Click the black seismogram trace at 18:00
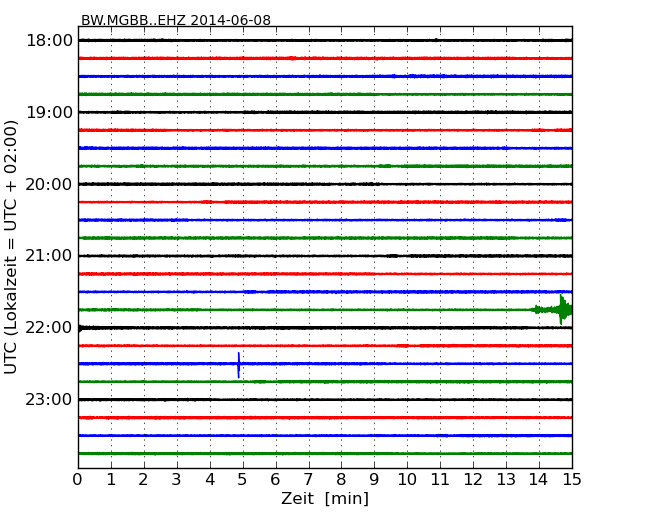 click(325, 40)
